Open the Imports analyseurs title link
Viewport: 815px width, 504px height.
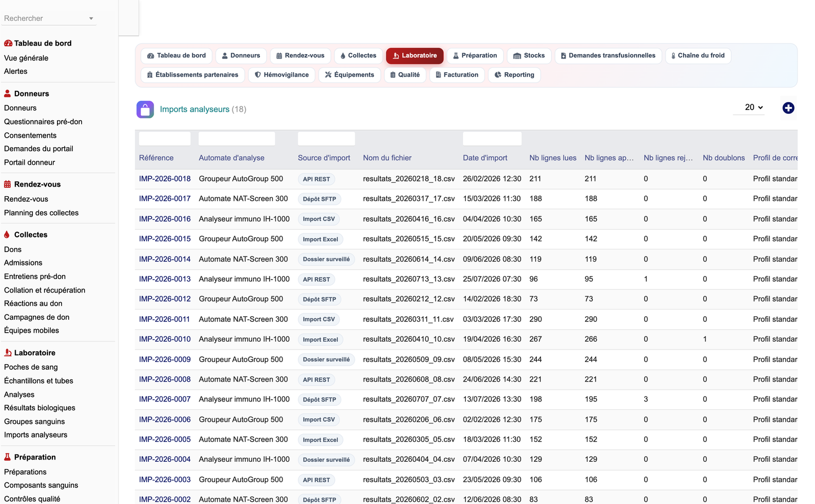pos(195,109)
